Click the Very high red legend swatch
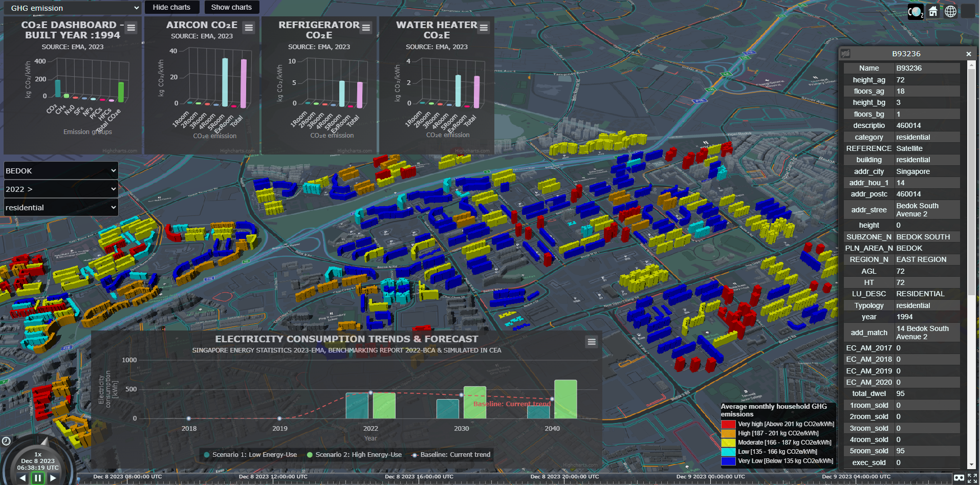The image size is (980, 485). [x=728, y=424]
